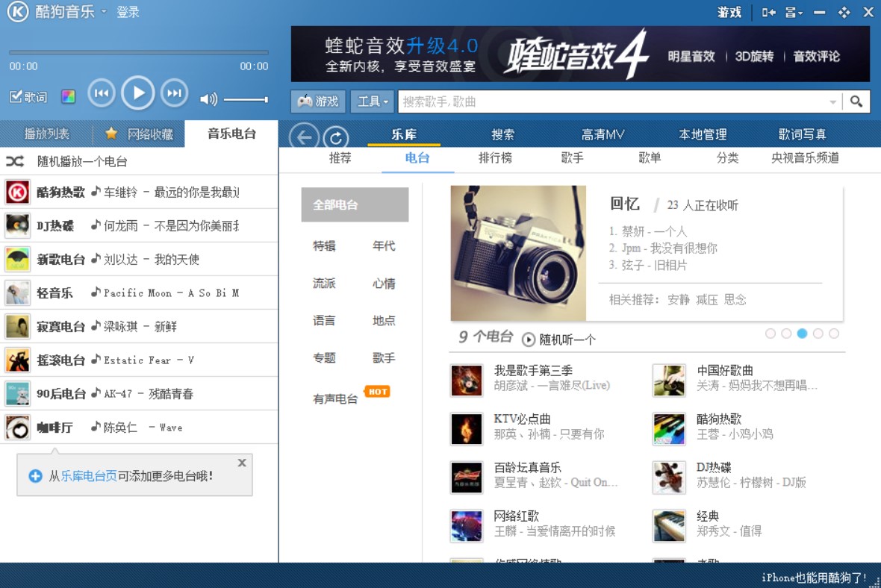Toggle the 歌词 lyrics checkbox
The image size is (881, 588).
[16, 96]
